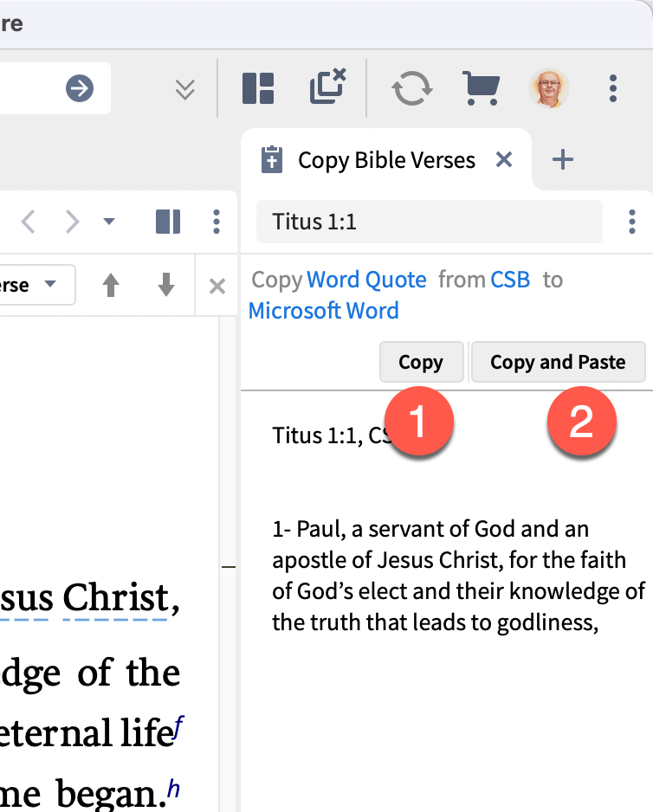The image size is (653, 812).
Task: Open the Copy Bible Verses panel menu
Action: pyautogui.click(x=631, y=222)
